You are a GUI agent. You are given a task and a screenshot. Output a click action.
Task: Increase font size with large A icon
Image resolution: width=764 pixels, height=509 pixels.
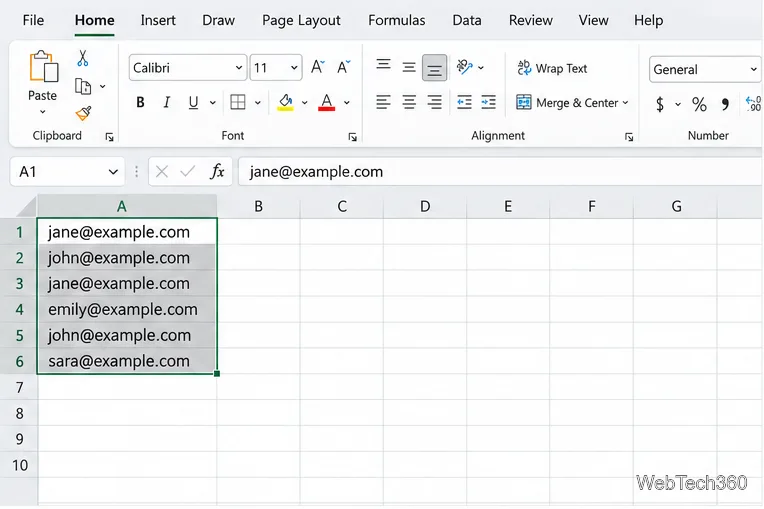[318, 67]
